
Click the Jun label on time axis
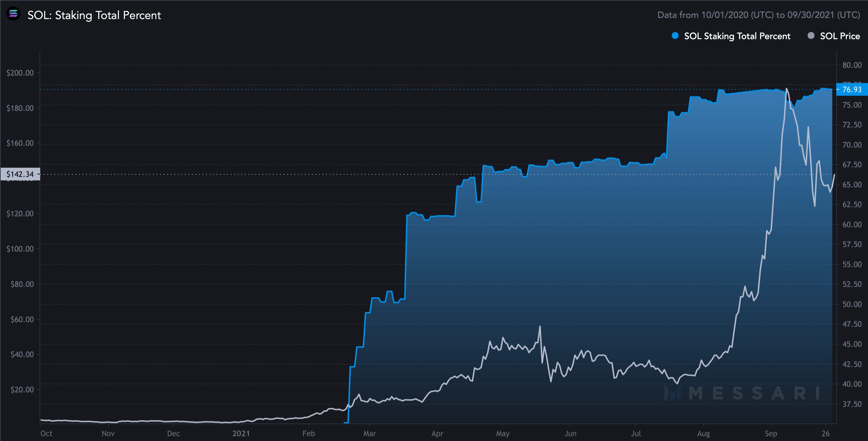click(570, 434)
